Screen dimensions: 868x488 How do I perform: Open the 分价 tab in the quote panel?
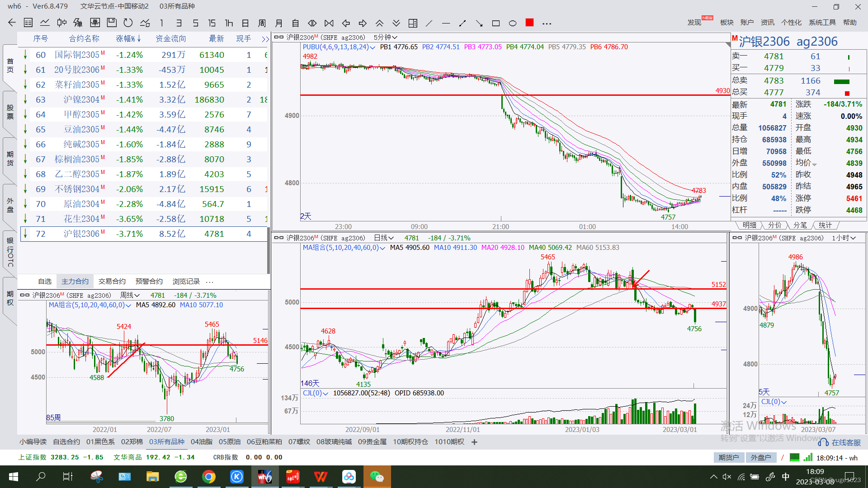pyautogui.click(x=774, y=225)
